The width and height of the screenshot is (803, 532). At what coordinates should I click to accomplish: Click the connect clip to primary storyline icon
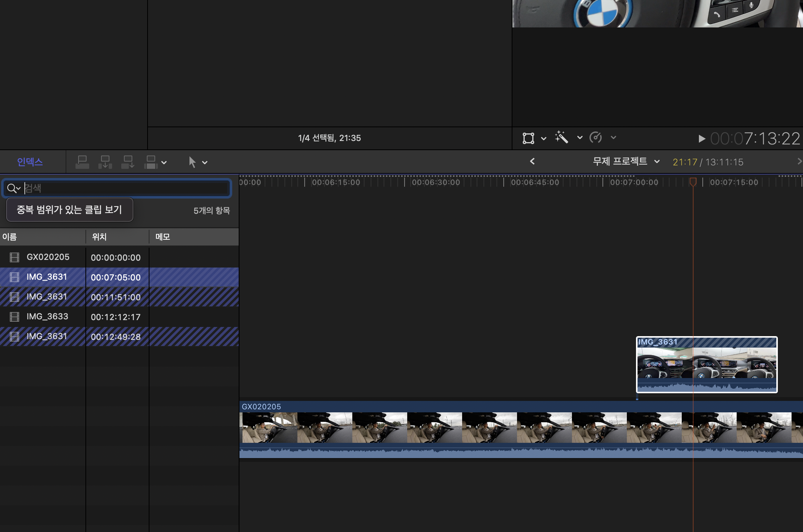pos(82,162)
